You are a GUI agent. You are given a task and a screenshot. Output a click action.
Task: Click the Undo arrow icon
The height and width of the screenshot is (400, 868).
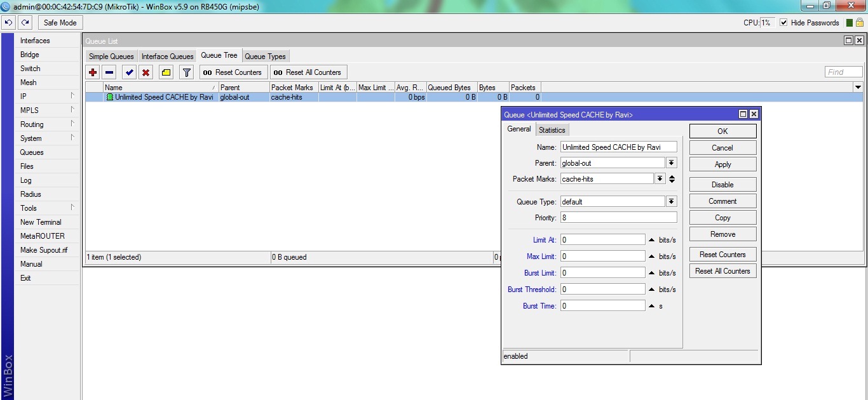pos(8,22)
